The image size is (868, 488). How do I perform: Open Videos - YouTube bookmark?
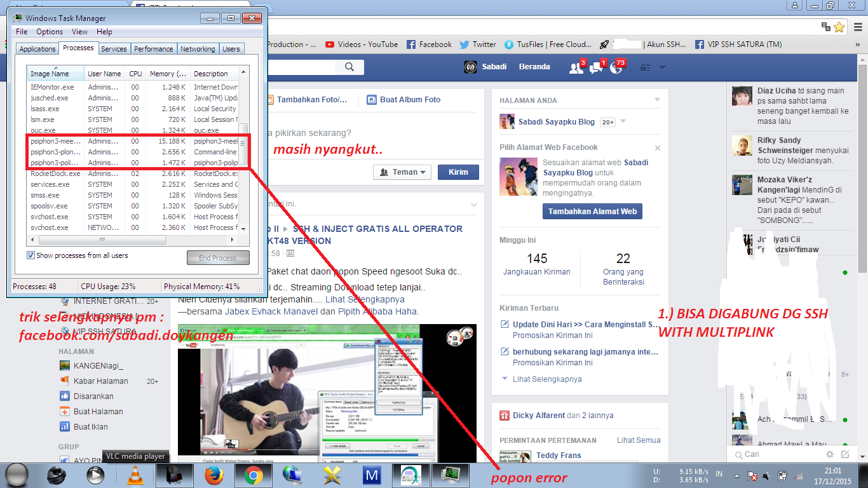click(x=361, y=44)
